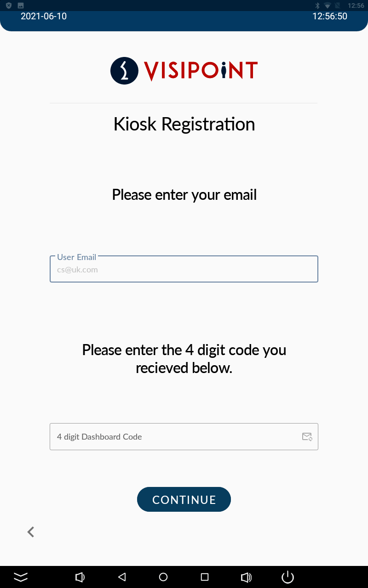Tap the Wi-Fi status bar icon
Screen dimensions: 368x588
(x=328, y=6)
